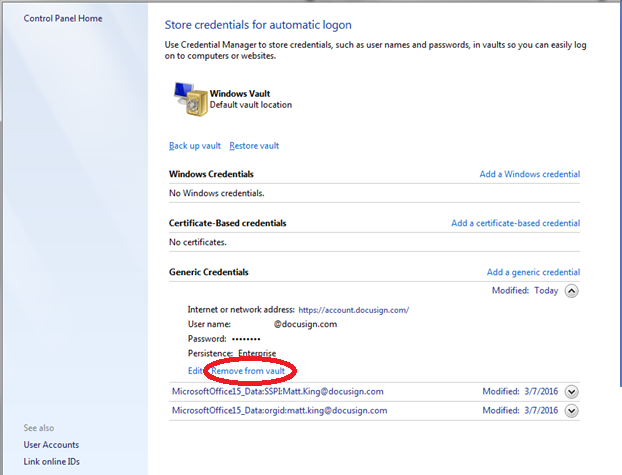622x475 pixels.
Task: Edit the docusign credential
Action: click(x=195, y=371)
